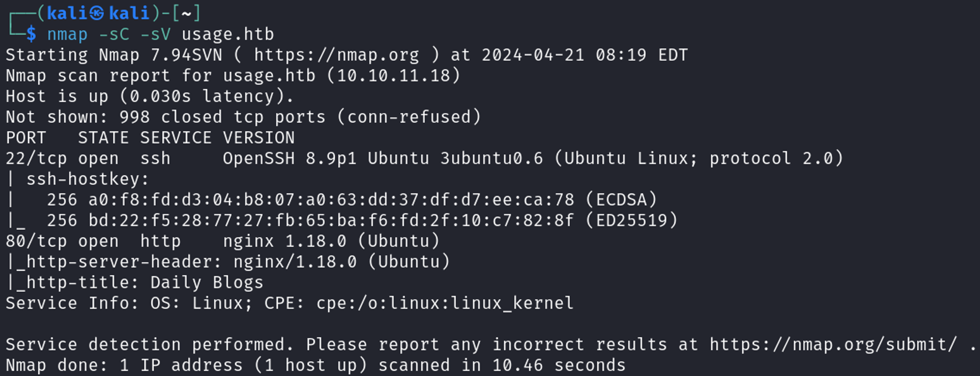Screen dimensions: 980x376
Task: Open the https://nmap.org link in the banner
Action: click(x=336, y=55)
